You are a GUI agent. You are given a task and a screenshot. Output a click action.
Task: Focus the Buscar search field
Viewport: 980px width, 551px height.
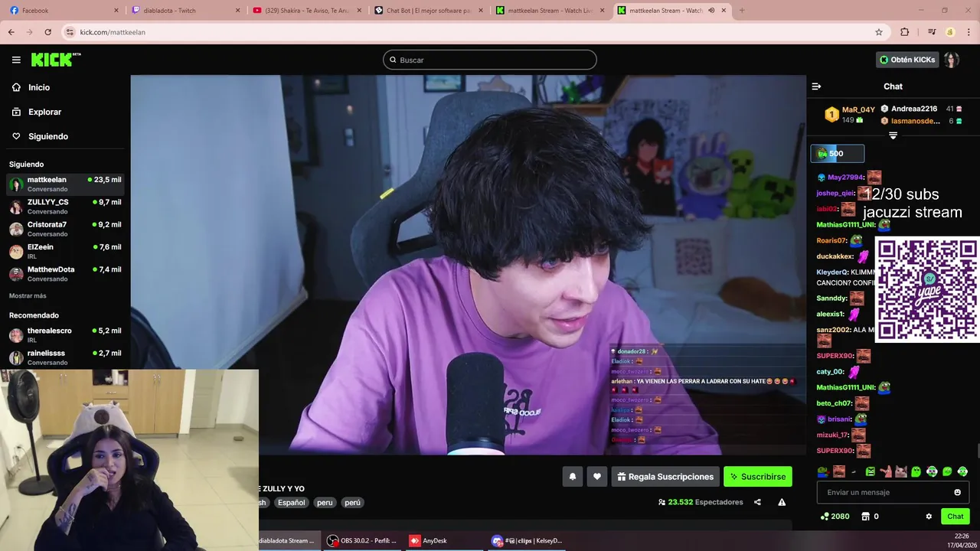[490, 60]
